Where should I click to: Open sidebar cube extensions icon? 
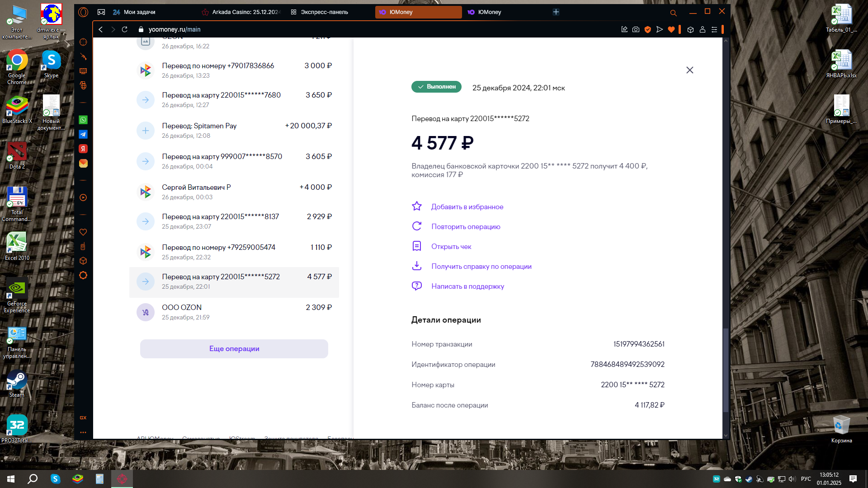click(83, 261)
